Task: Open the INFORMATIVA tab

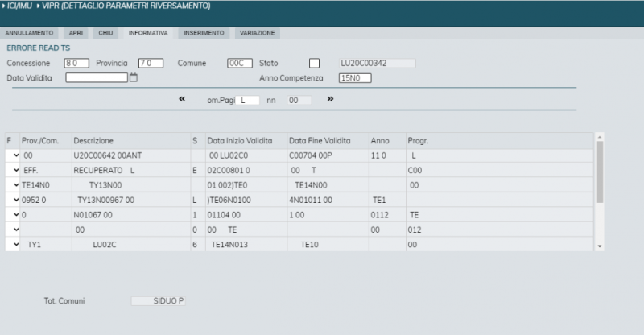Action: 148,33
